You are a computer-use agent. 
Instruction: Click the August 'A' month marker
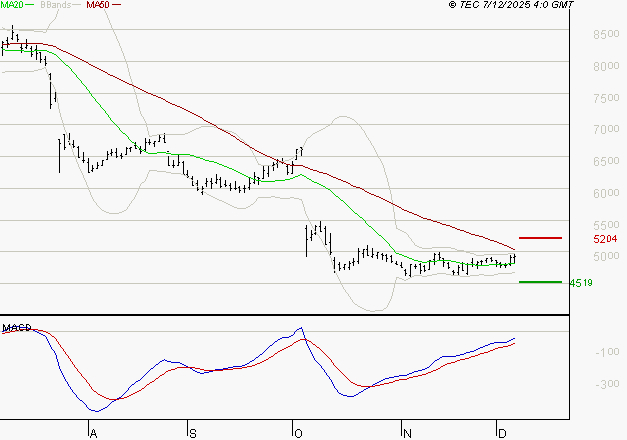93,434
